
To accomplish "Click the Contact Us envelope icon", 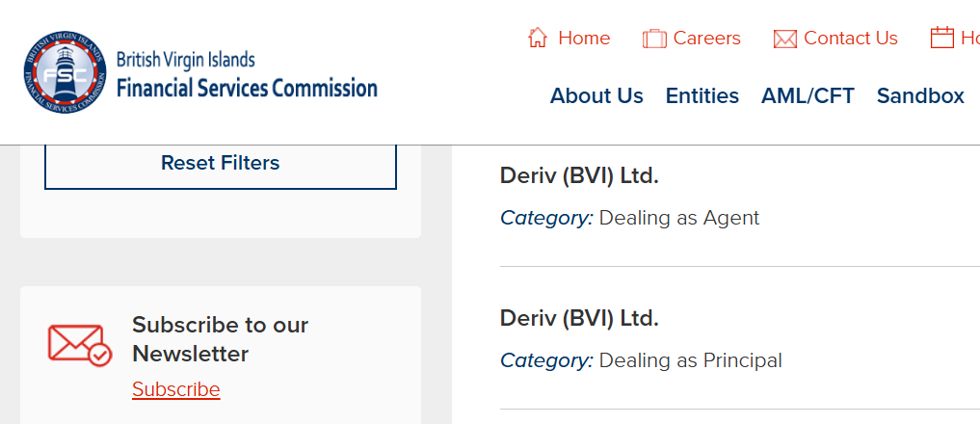I will click(x=785, y=39).
